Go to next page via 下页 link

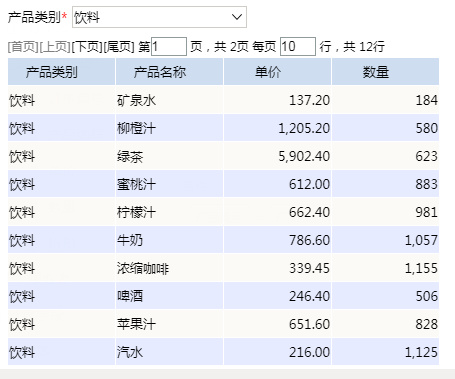pos(87,47)
